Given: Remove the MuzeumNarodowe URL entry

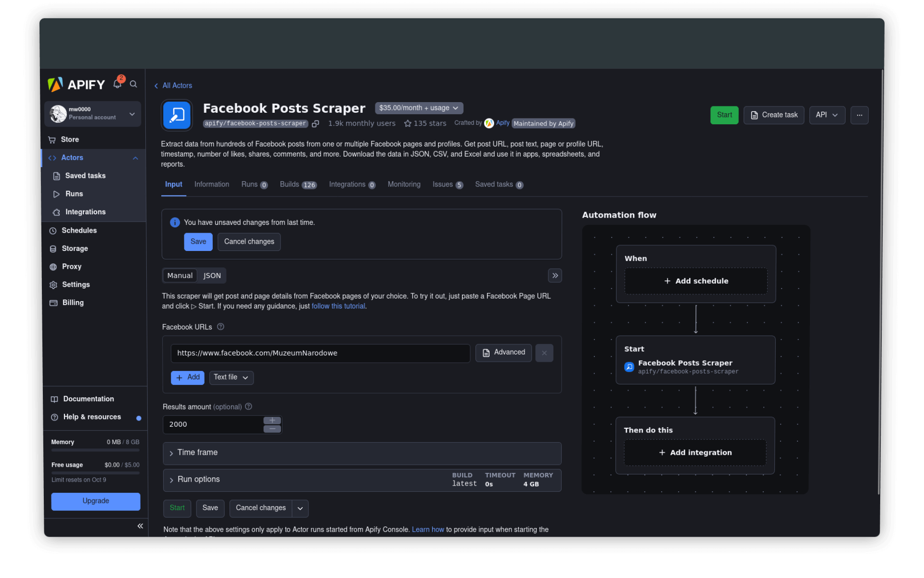Looking at the screenshot, I should (x=544, y=353).
